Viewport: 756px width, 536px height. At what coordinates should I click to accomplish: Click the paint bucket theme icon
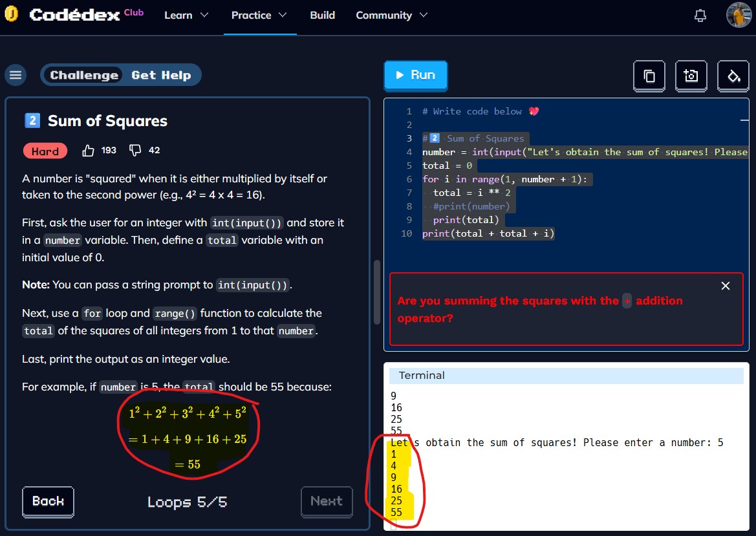(x=733, y=76)
